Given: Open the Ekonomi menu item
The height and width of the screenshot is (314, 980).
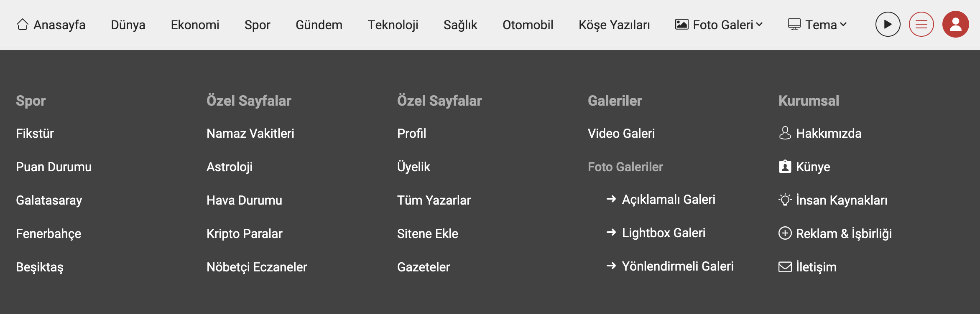Looking at the screenshot, I should 195,25.
